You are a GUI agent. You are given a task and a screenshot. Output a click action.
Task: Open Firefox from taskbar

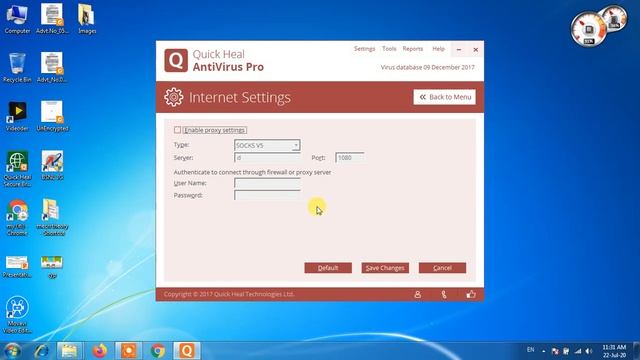(99, 351)
